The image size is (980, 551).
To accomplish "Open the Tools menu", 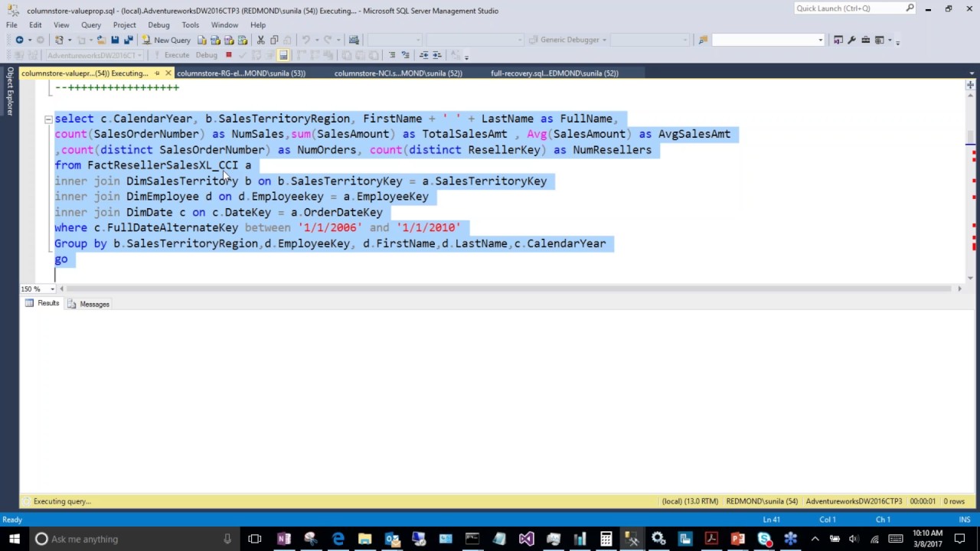I will pyautogui.click(x=191, y=24).
